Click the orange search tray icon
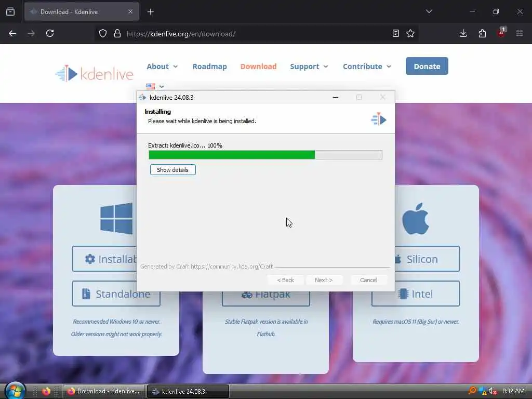The width and height of the screenshot is (532, 399). pos(472,391)
